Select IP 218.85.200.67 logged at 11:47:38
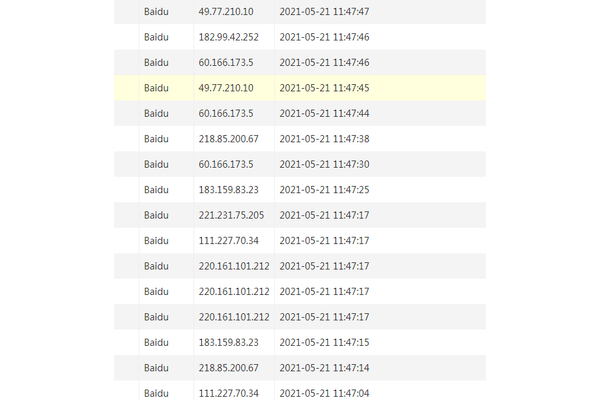Image resolution: width=600 pixels, height=400 pixels. (228, 139)
